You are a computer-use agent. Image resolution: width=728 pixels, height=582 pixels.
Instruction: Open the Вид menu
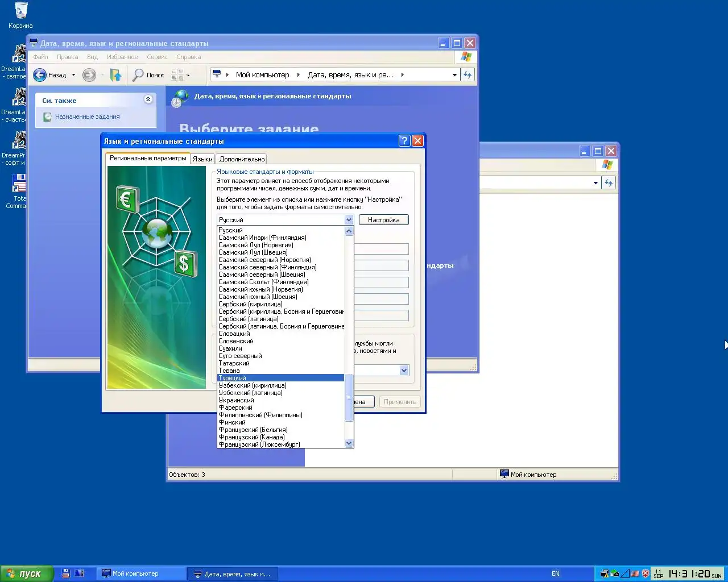[93, 57]
